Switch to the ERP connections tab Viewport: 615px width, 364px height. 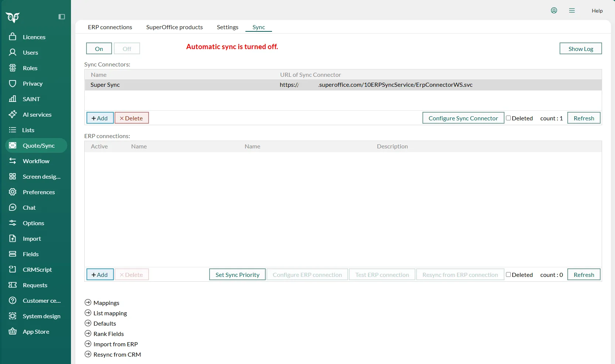coord(110,27)
